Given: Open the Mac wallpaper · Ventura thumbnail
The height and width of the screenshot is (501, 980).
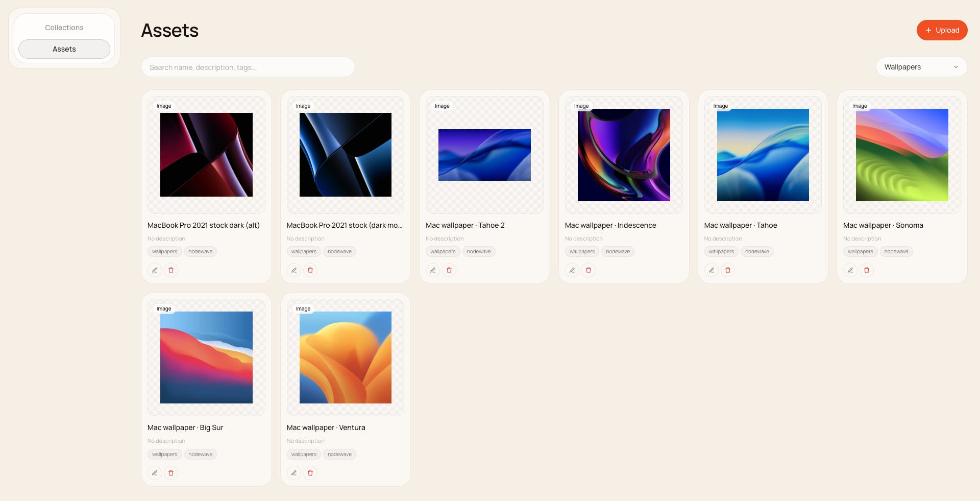Looking at the screenshot, I should click(x=346, y=357).
